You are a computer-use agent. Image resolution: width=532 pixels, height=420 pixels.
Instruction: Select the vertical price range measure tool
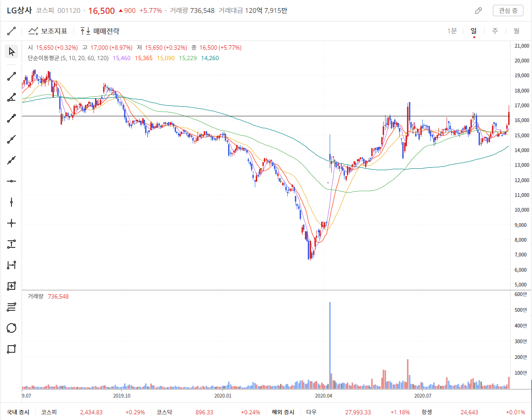(x=11, y=244)
